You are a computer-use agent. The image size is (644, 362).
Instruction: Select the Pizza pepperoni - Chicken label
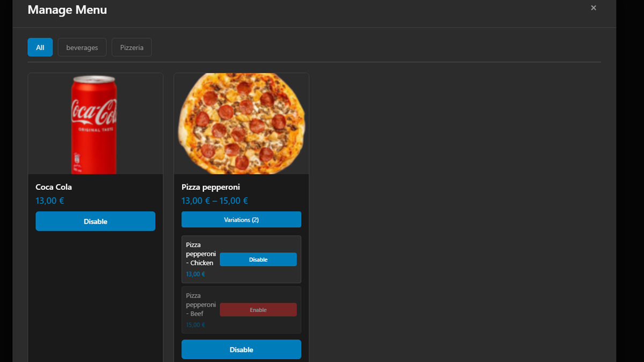(201, 254)
